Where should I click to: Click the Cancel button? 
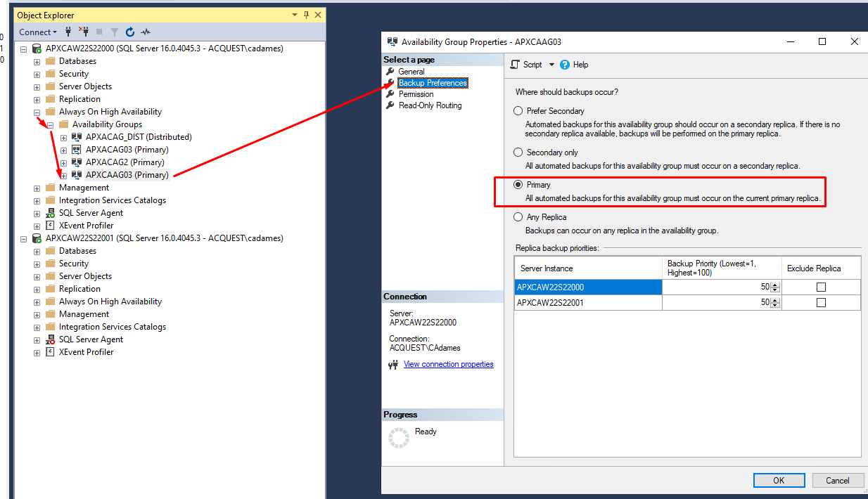click(x=838, y=481)
